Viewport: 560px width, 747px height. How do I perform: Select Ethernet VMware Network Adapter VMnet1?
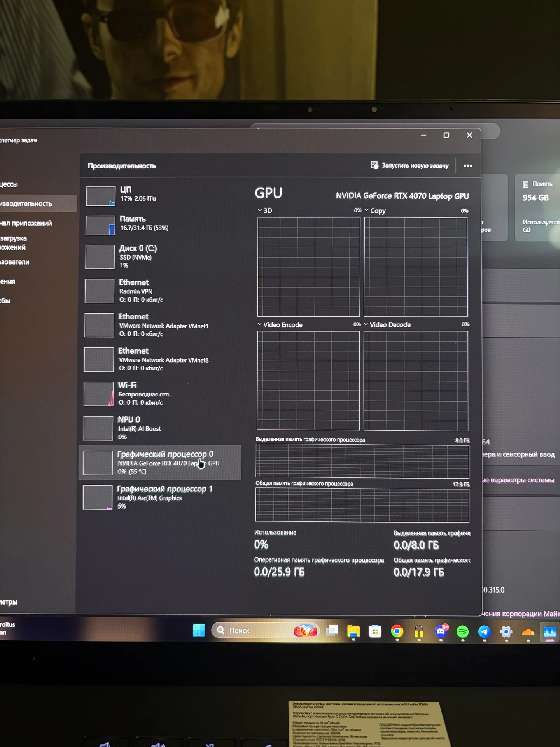(161, 325)
